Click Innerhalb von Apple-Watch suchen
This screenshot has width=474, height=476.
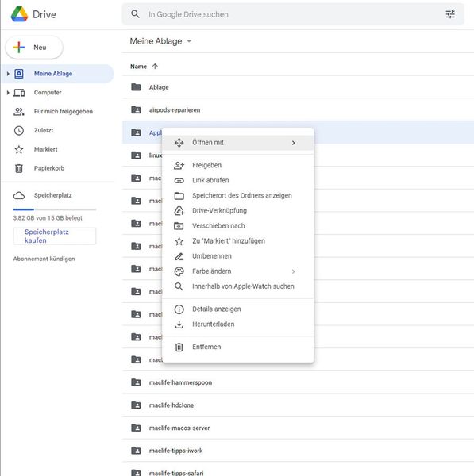click(238, 286)
